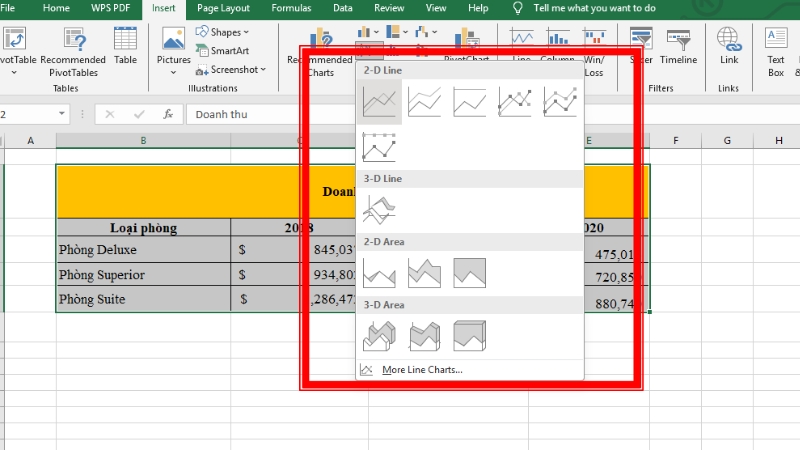800x450 pixels.
Task: Choose the Stacked Line chart option
Action: (x=425, y=102)
